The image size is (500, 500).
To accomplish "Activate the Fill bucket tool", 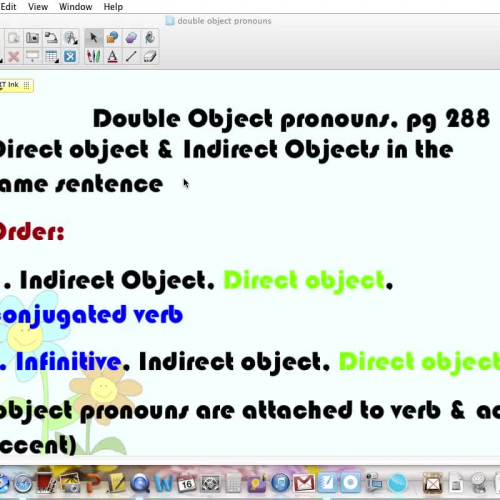I will pyautogui.click(x=150, y=38).
